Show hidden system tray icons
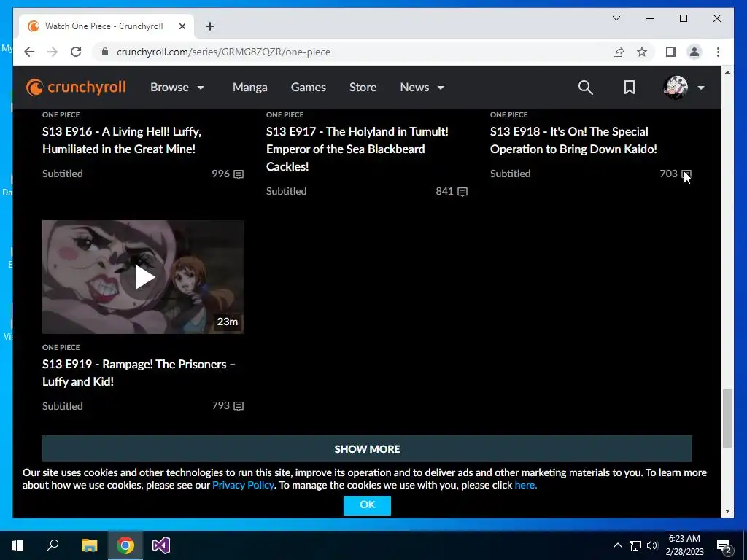Image resolution: width=747 pixels, height=560 pixels. (x=617, y=545)
